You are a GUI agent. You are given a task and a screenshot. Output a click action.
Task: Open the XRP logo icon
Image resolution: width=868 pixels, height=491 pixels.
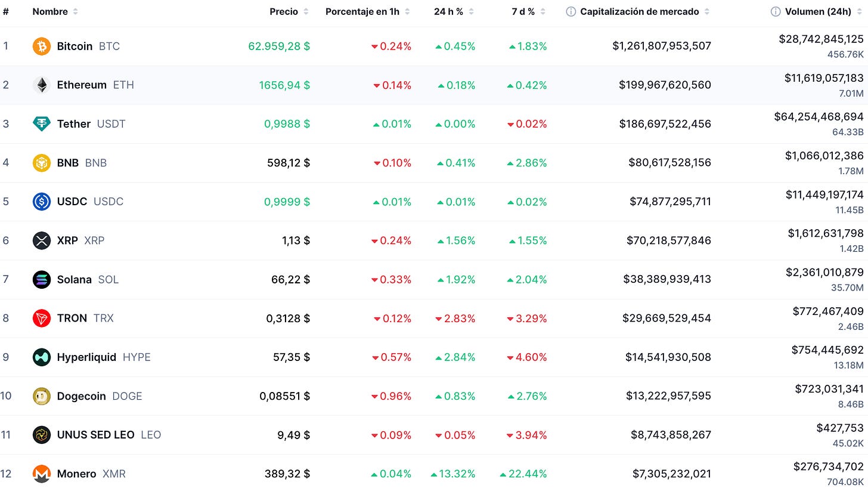tap(42, 240)
